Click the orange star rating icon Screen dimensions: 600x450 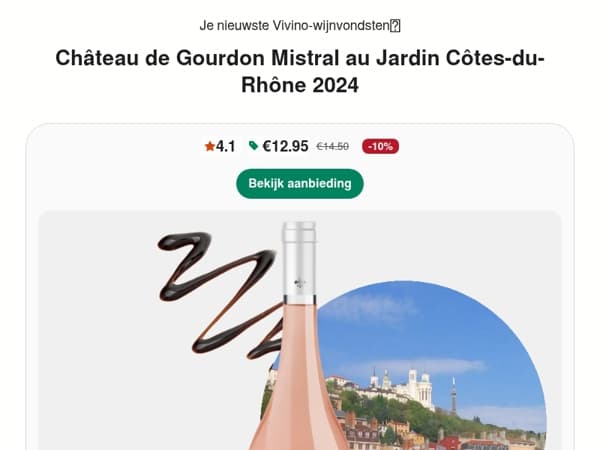[209, 146]
